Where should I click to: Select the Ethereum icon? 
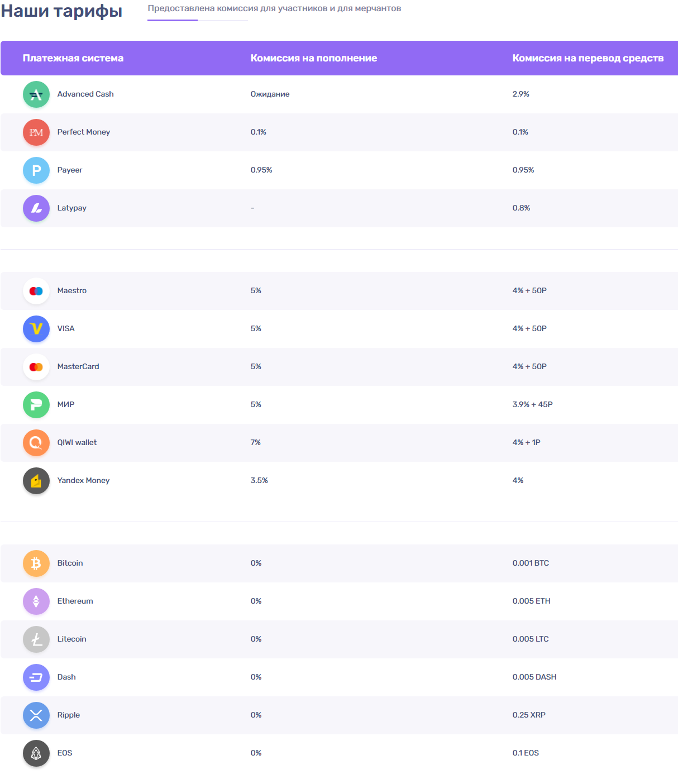pyautogui.click(x=36, y=601)
